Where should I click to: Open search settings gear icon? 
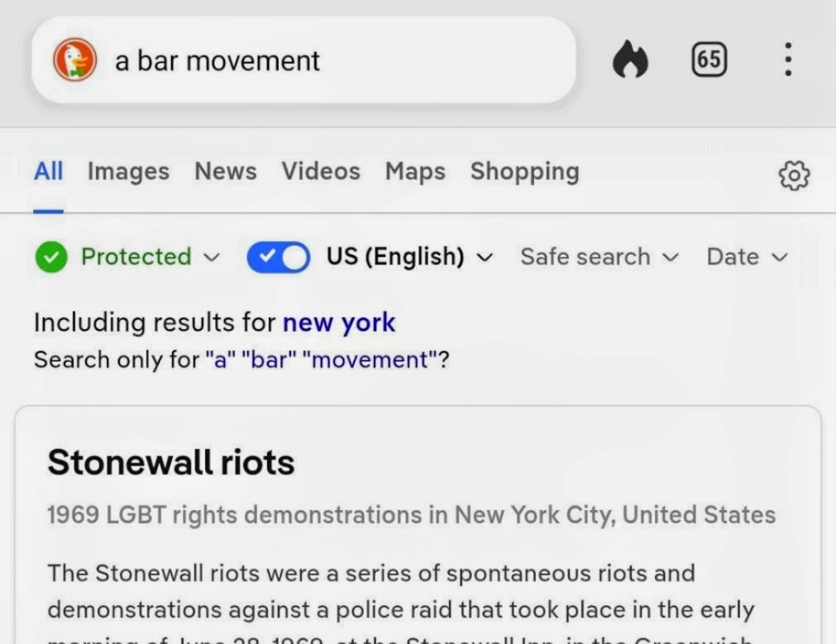tap(794, 174)
